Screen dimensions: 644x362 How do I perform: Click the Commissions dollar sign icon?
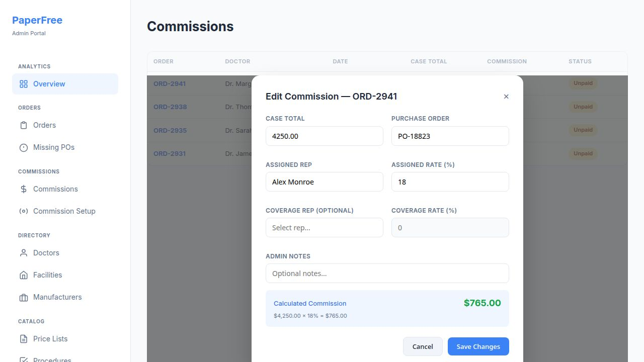pos(24,189)
